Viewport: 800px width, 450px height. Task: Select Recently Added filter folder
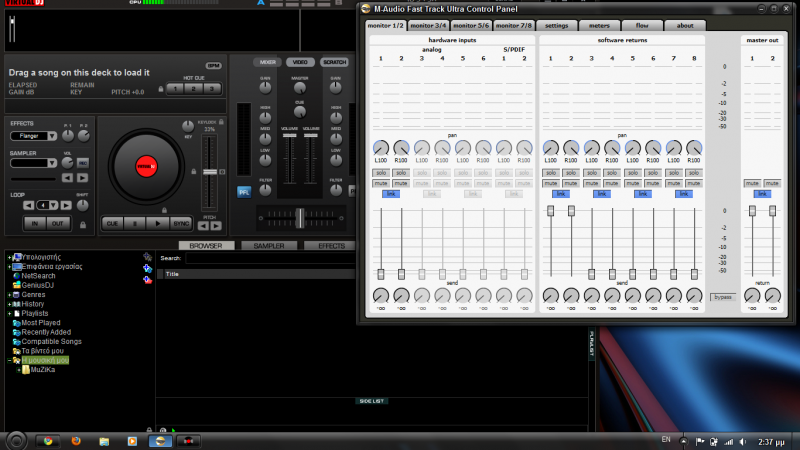tap(46, 332)
